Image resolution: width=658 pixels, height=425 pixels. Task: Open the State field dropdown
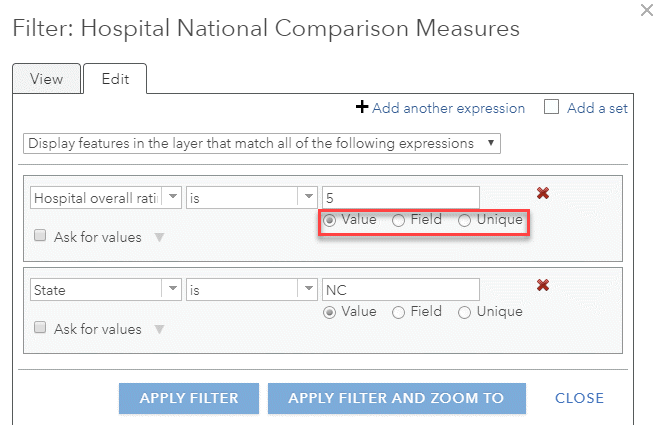[172, 289]
